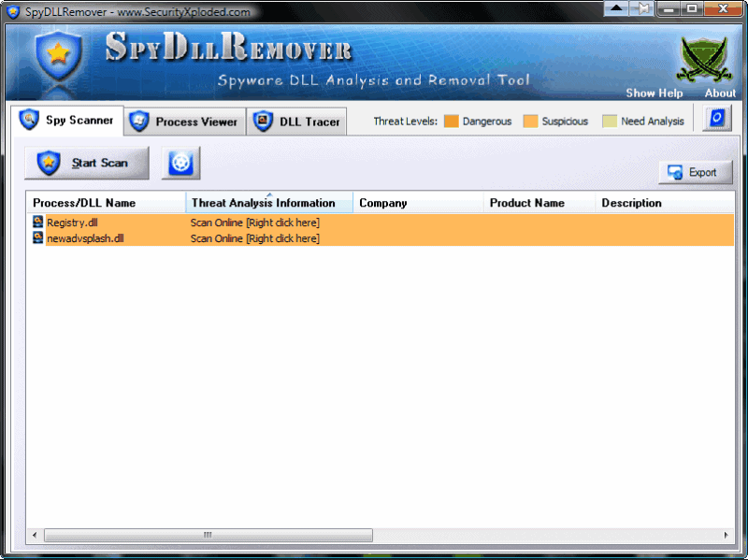Click Scan Online text for Registry.dll

(254, 223)
